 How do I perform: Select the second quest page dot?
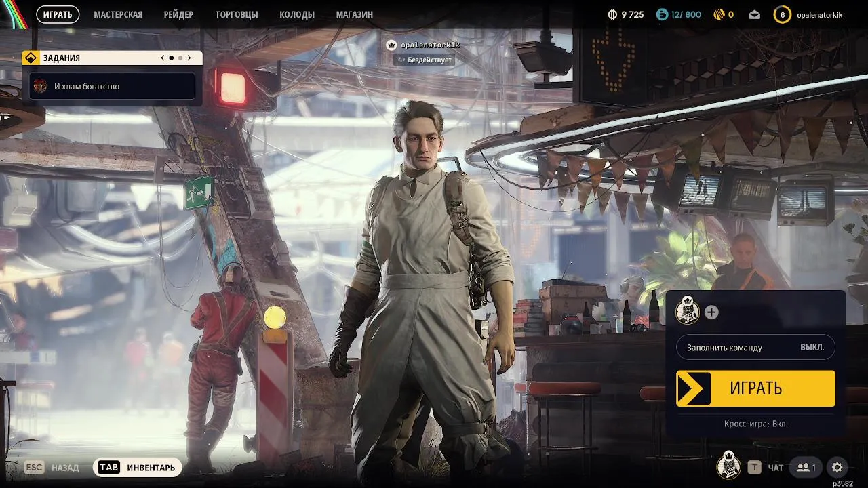pyautogui.click(x=180, y=58)
